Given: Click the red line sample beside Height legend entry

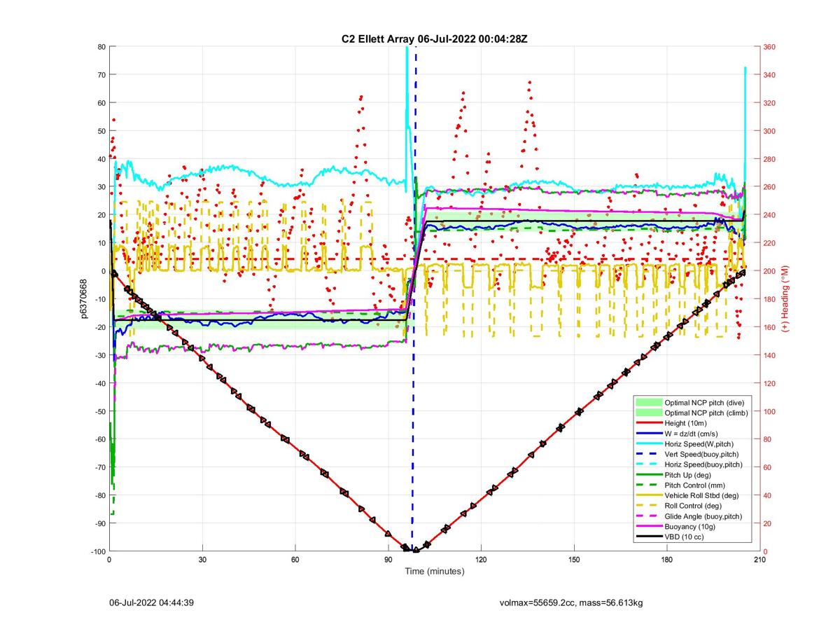Looking at the screenshot, I should pos(648,423).
